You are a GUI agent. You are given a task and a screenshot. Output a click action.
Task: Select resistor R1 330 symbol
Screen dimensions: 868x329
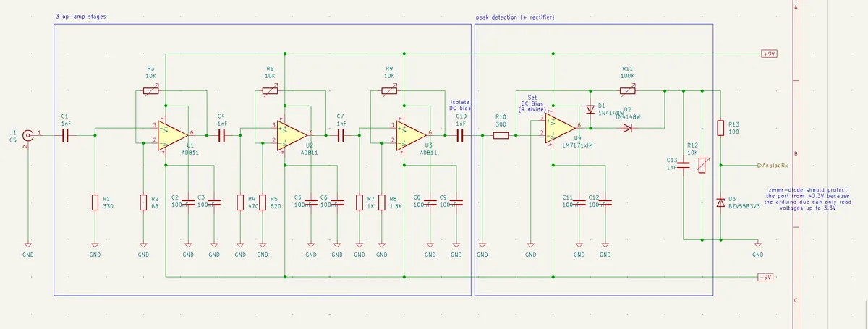point(95,202)
